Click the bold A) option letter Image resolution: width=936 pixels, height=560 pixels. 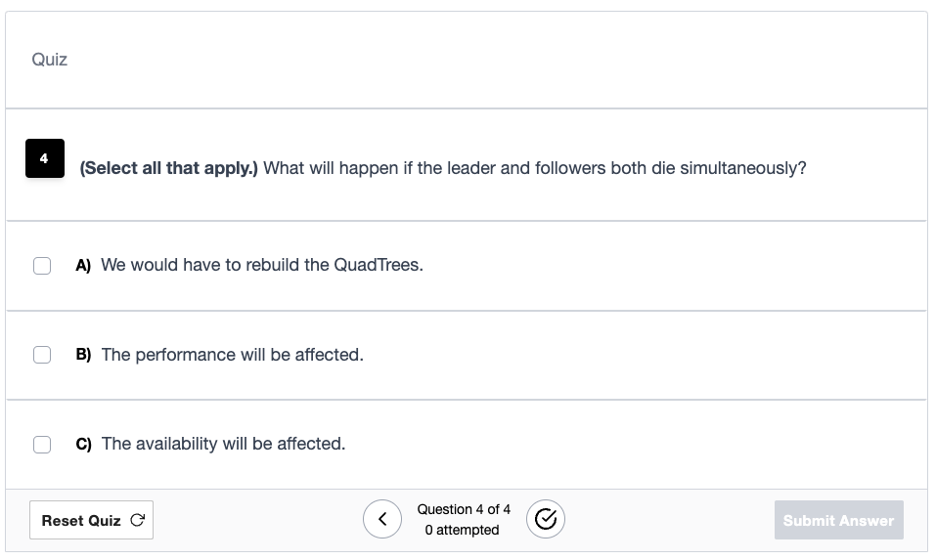pyautogui.click(x=83, y=266)
